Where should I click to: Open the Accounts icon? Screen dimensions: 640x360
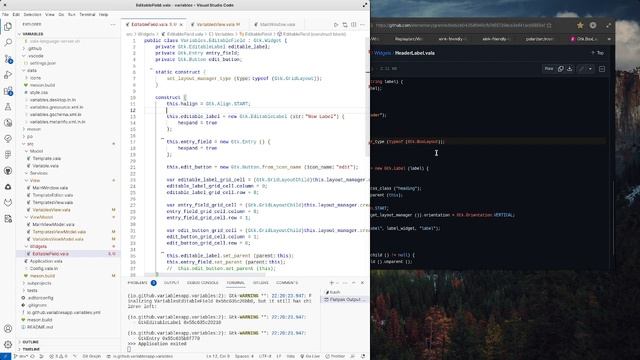click(x=8, y=328)
